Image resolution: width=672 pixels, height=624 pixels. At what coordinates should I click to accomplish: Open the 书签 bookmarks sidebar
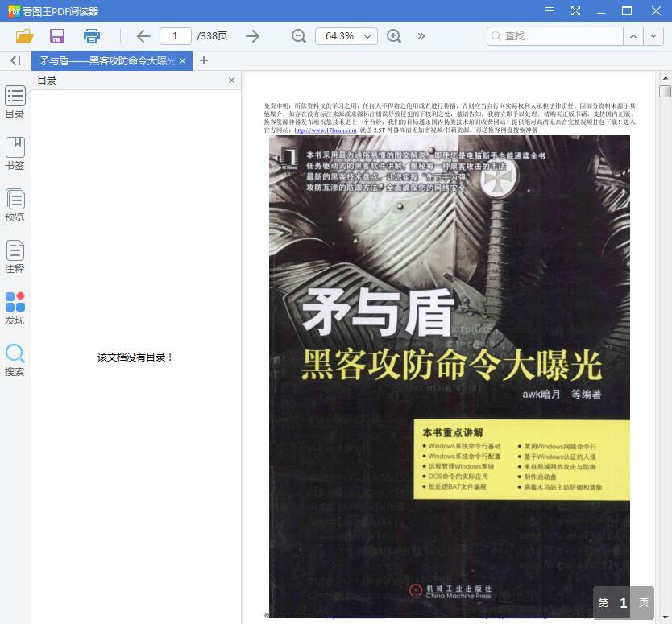coord(15,154)
